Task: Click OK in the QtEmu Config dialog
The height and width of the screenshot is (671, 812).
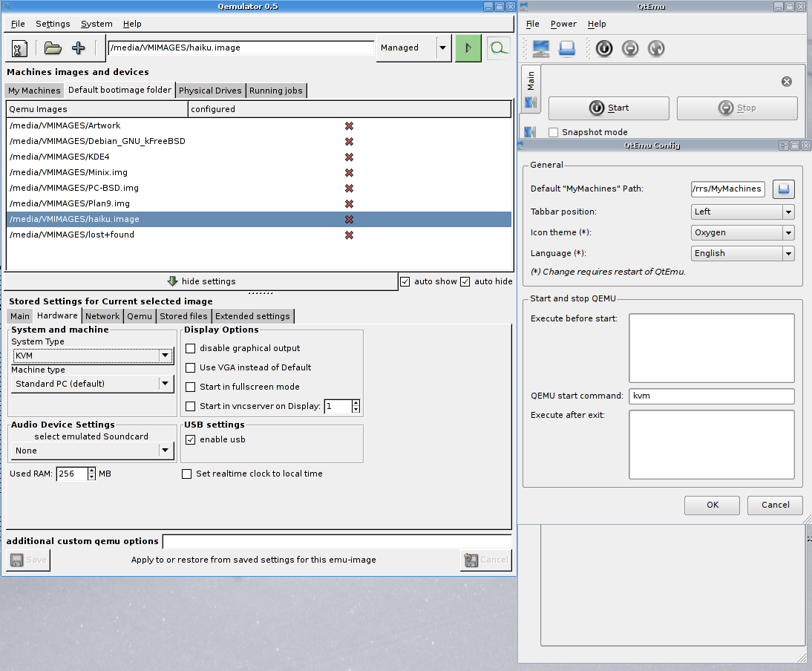Action: (712, 505)
